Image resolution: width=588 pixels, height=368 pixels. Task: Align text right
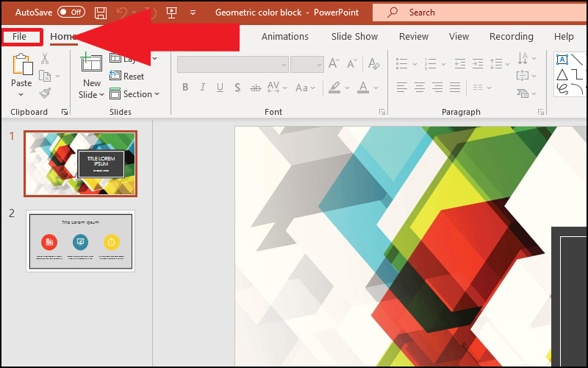click(437, 88)
